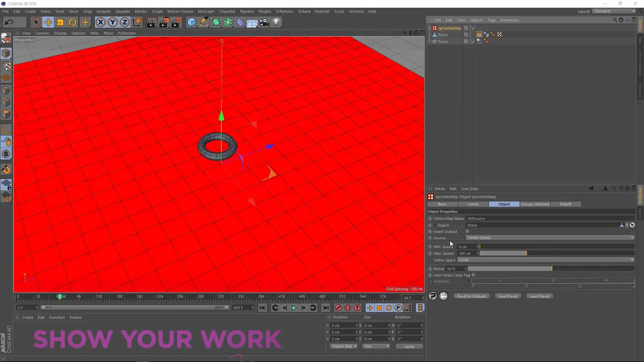644x362 pixels.
Task: Play the animation forwards
Action: point(294,308)
